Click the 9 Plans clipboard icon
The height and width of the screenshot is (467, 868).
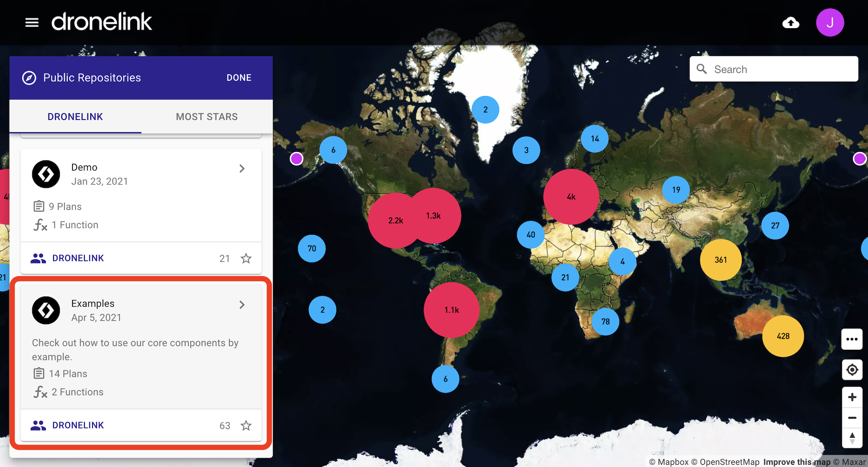point(39,206)
